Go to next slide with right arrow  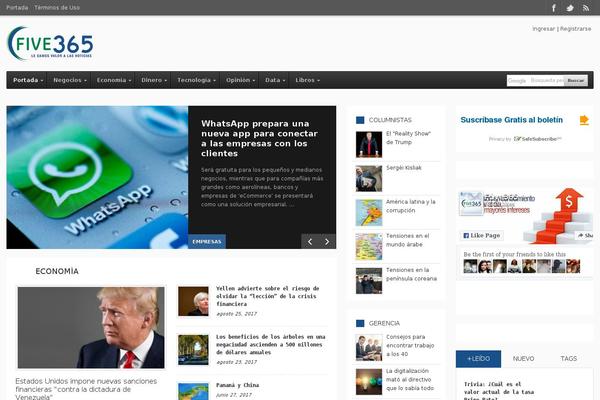(x=327, y=242)
